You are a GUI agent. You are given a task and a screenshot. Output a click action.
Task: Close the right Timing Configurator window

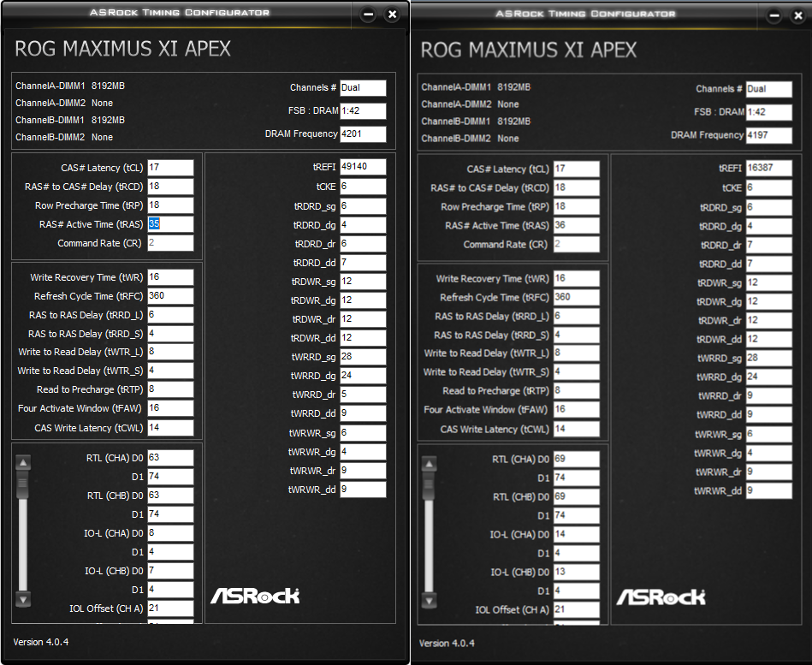798,15
